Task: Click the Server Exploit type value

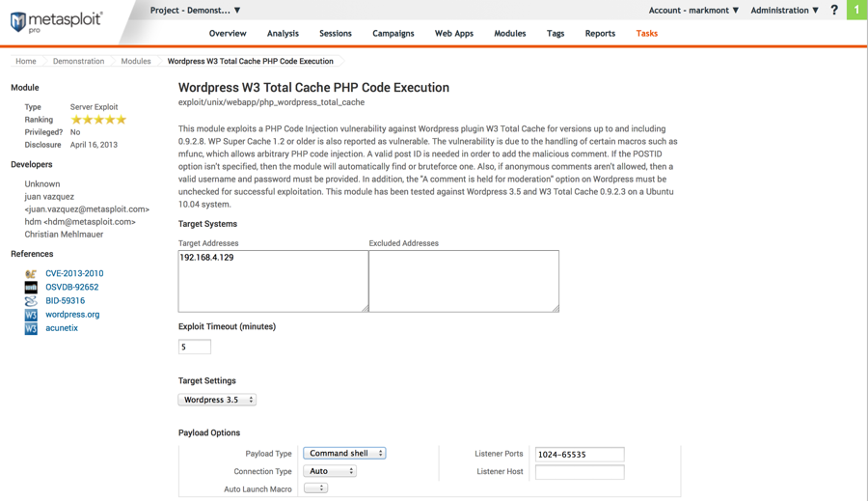Action: point(94,107)
